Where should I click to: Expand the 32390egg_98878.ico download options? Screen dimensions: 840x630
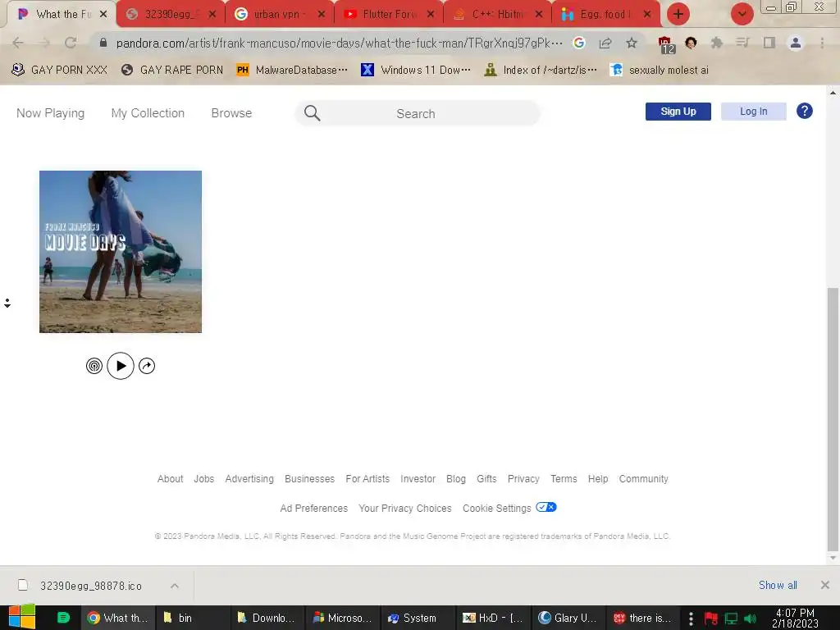pos(175,586)
